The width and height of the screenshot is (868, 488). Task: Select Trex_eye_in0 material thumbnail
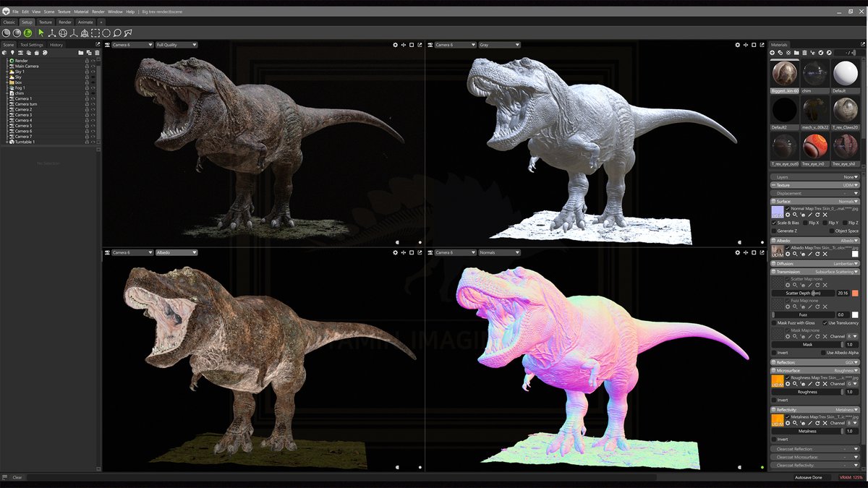815,145
